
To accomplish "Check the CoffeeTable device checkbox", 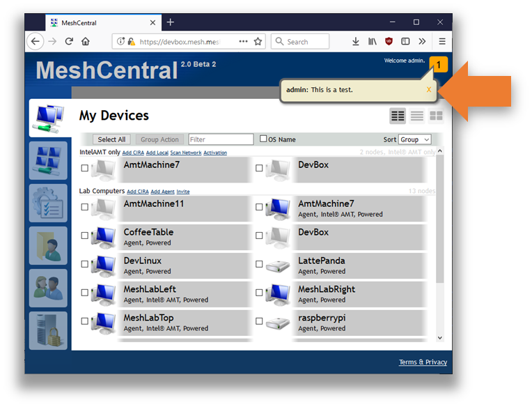I will coord(85,236).
